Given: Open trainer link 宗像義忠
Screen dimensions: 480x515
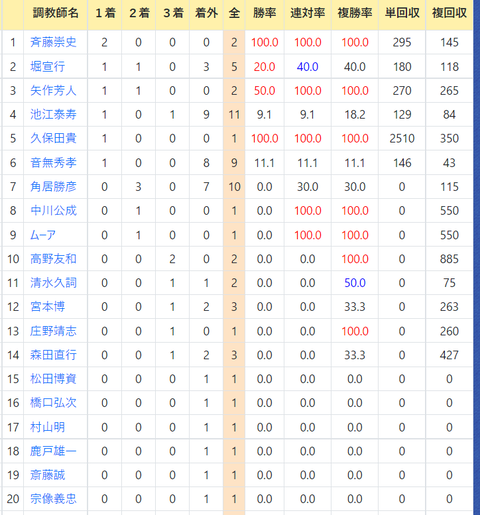Looking at the screenshot, I should (53, 499).
